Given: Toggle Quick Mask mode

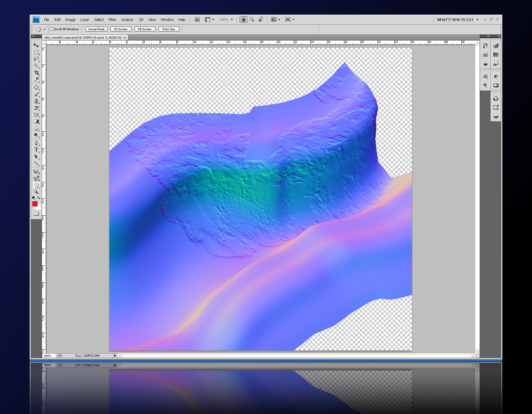Looking at the screenshot, I should 36,214.
